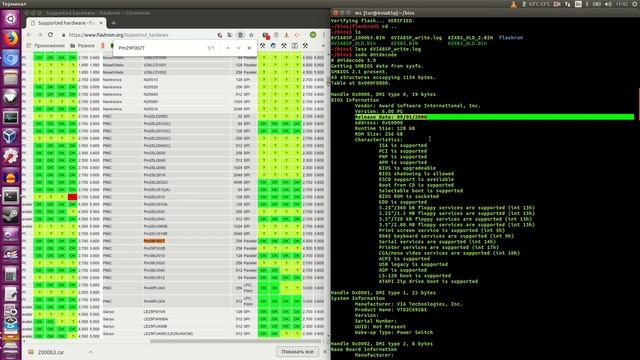Expand 2000b3.rar download options arrow

[91, 352]
